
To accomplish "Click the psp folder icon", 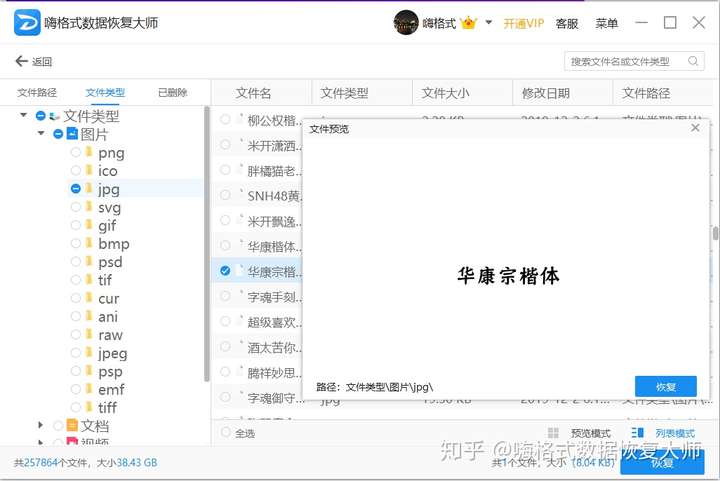I will 89,370.
